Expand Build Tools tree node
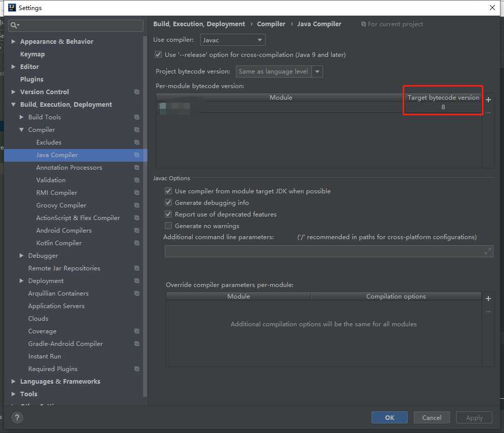Viewport: 504px width, 433px height. (21, 117)
